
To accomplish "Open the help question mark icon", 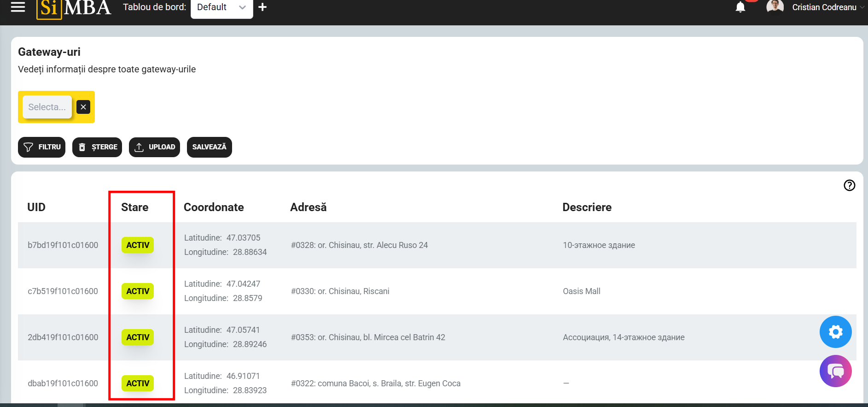I will (849, 185).
